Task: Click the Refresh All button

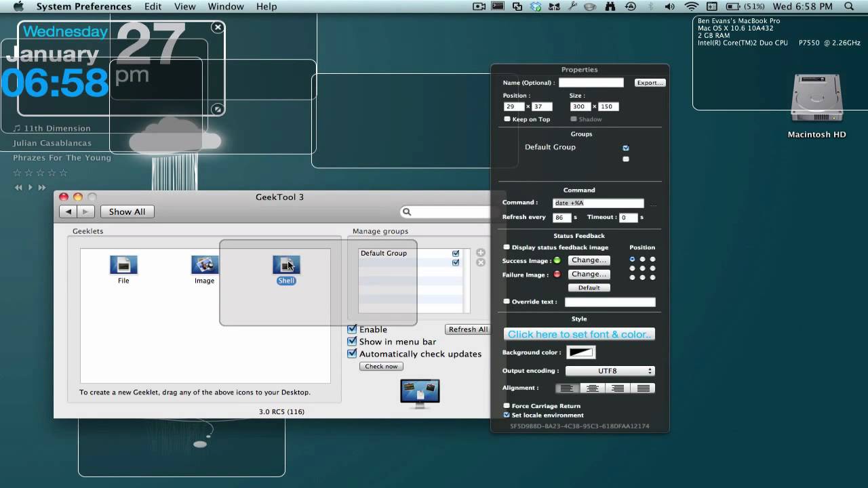Action: tap(468, 329)
